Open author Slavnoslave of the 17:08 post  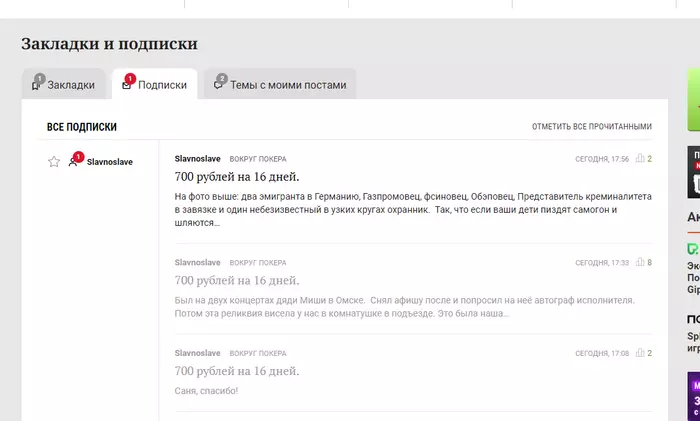[197, 353]
